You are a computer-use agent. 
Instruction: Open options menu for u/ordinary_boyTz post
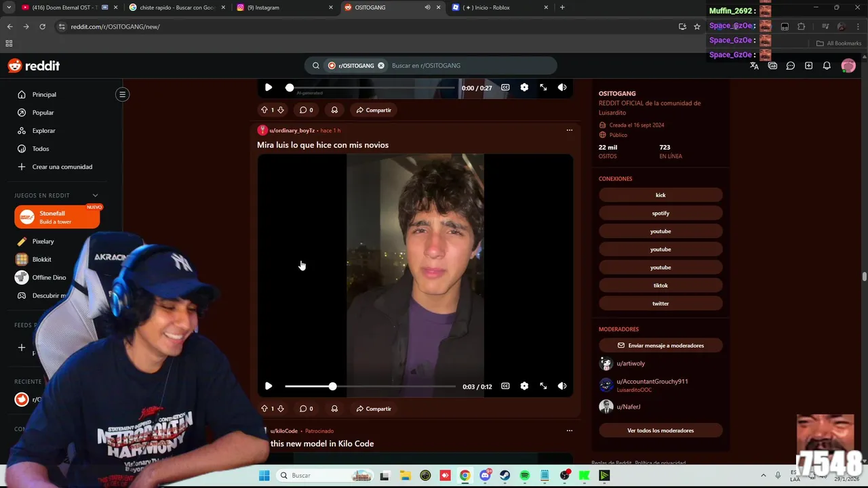coord(570,130)
